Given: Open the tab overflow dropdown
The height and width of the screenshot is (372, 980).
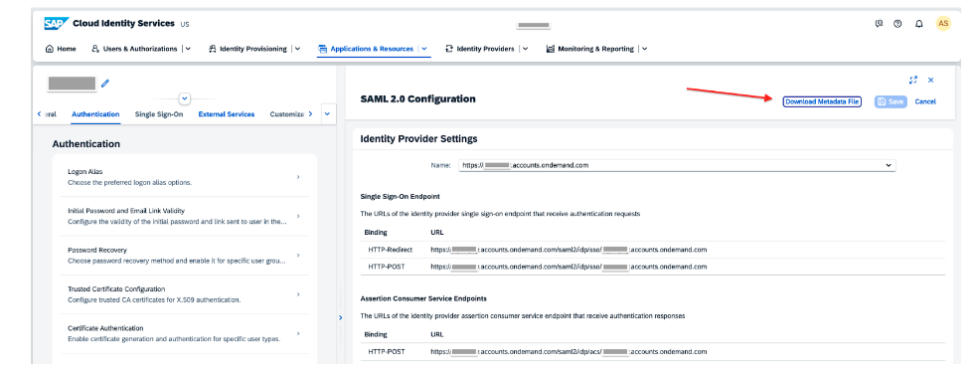Looking at the screenshot, I should click(x=328, y=114).
